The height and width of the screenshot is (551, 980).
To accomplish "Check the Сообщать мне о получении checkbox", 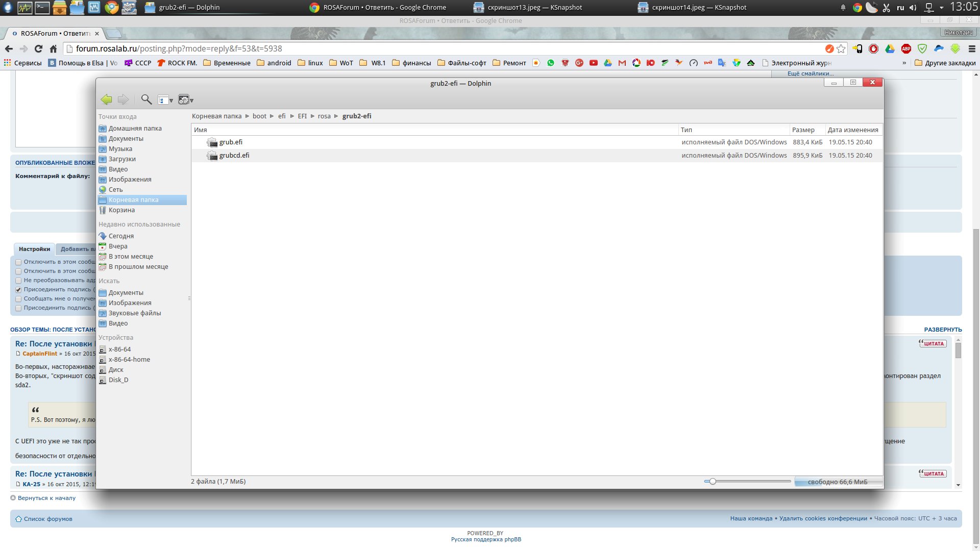I will click(18, 299).
